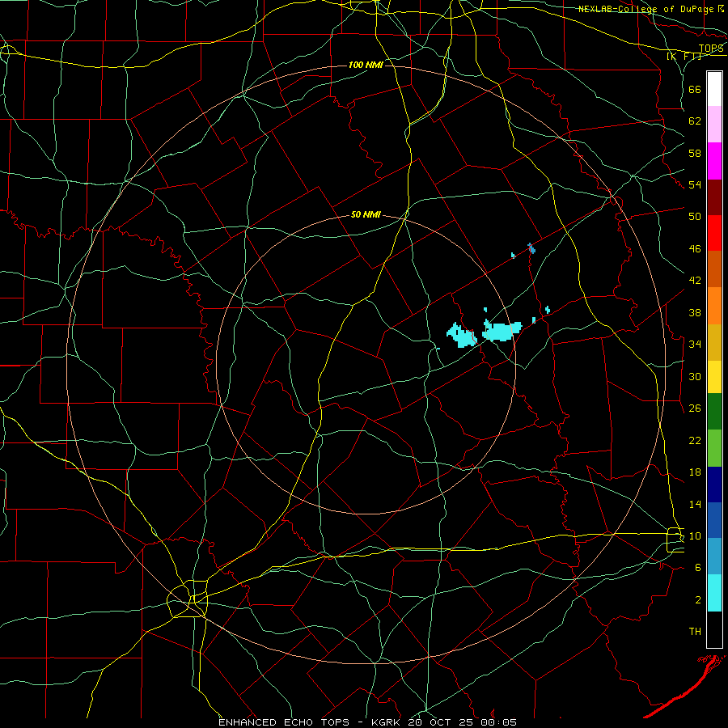The image size is (728, 728).
Task: Select the bright yellow legend segment
Action: click(x=714, y=377)
